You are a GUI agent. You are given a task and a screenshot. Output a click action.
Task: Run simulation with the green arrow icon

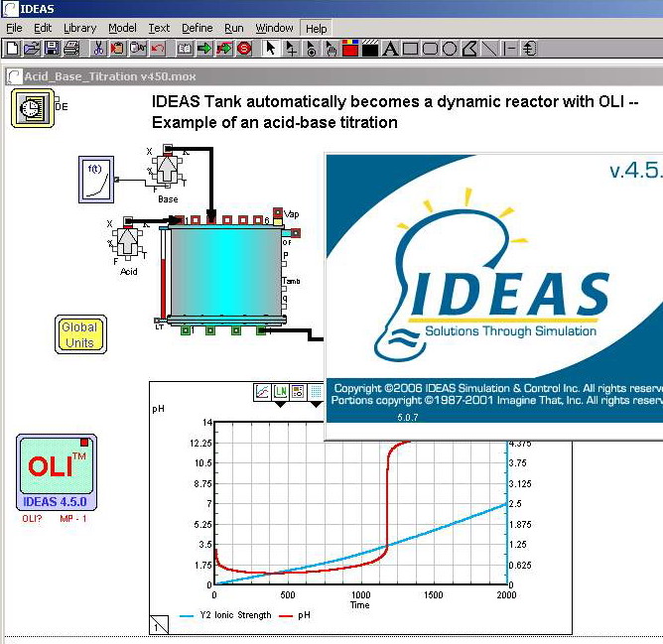(204, 49)
